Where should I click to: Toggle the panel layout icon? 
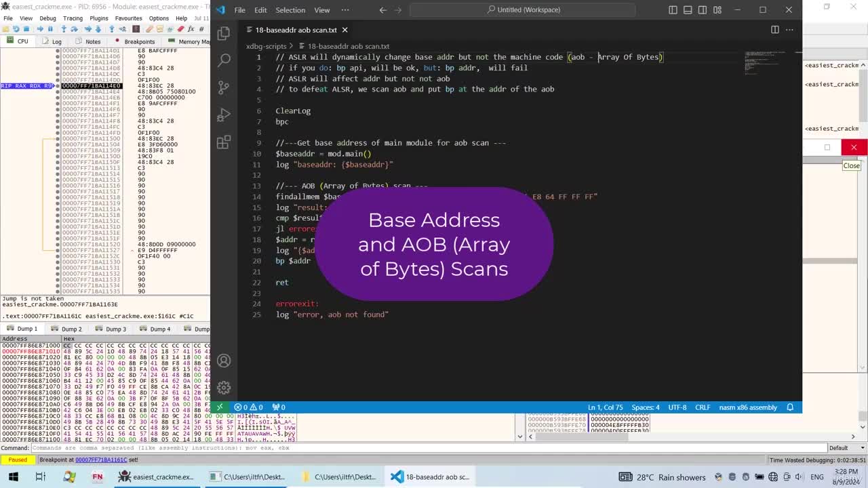pyautogui.click(x=688, y=9)
